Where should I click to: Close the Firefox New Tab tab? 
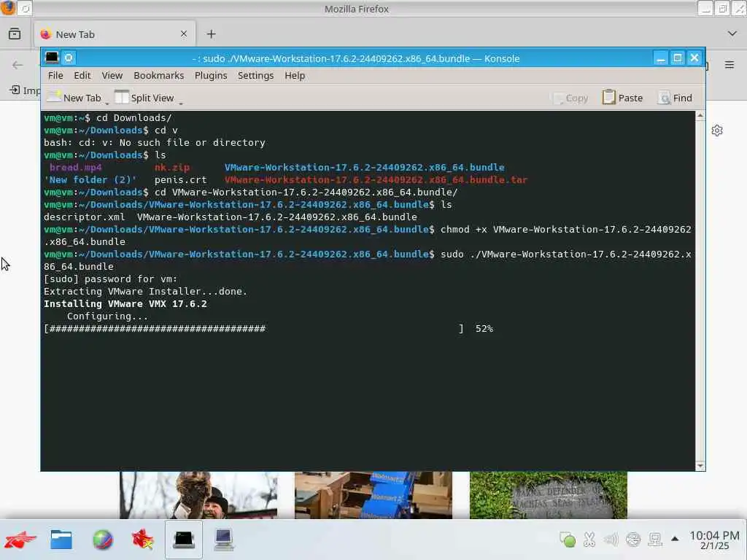coord(183,34)
